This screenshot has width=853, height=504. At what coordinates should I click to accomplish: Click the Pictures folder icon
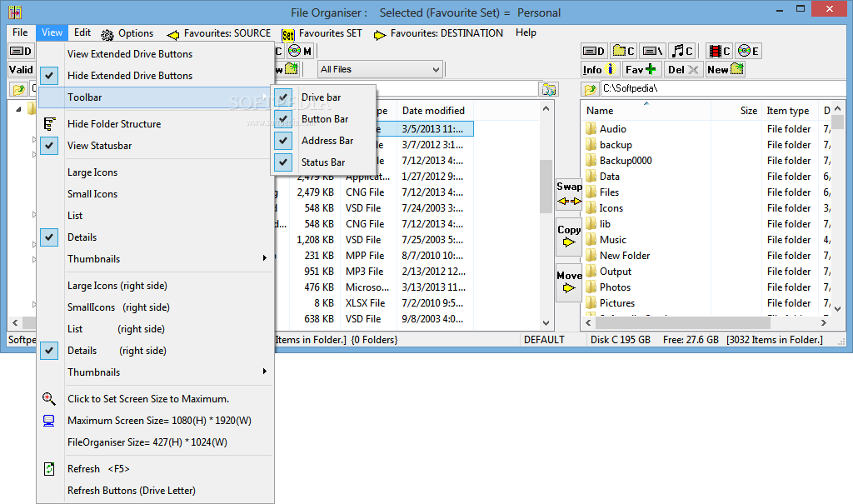click(591, 303)
